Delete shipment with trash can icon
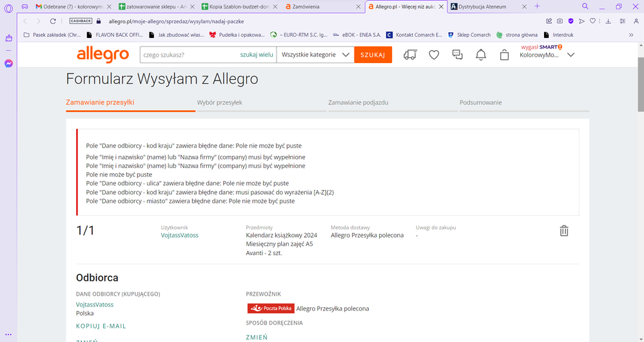Screen dimensions: 644x342 564,231
